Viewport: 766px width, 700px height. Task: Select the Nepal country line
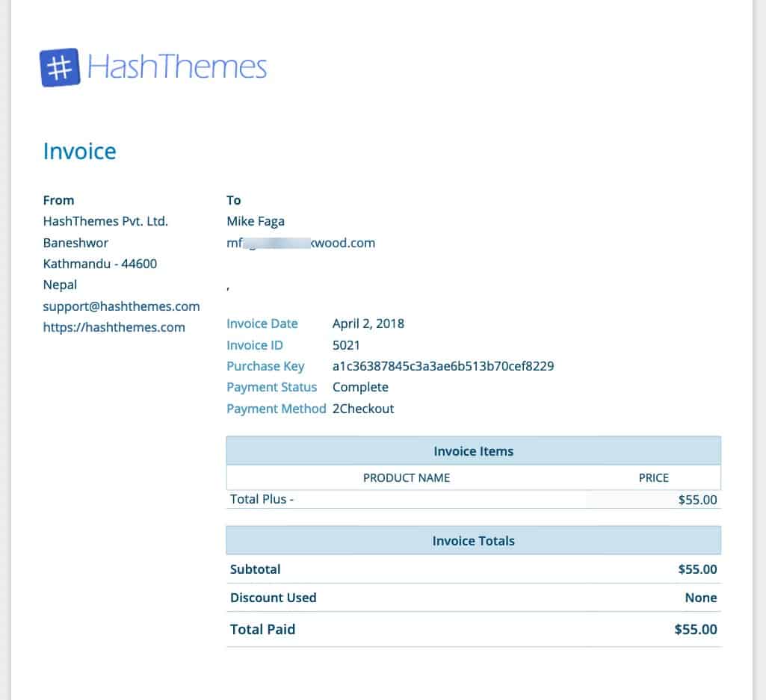click(60, 285)
